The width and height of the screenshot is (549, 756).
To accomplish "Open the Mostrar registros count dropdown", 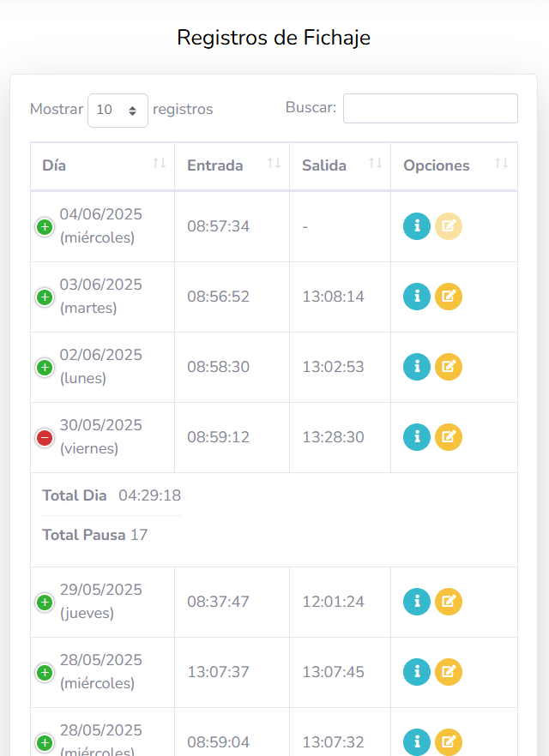I will click(118, 110).
